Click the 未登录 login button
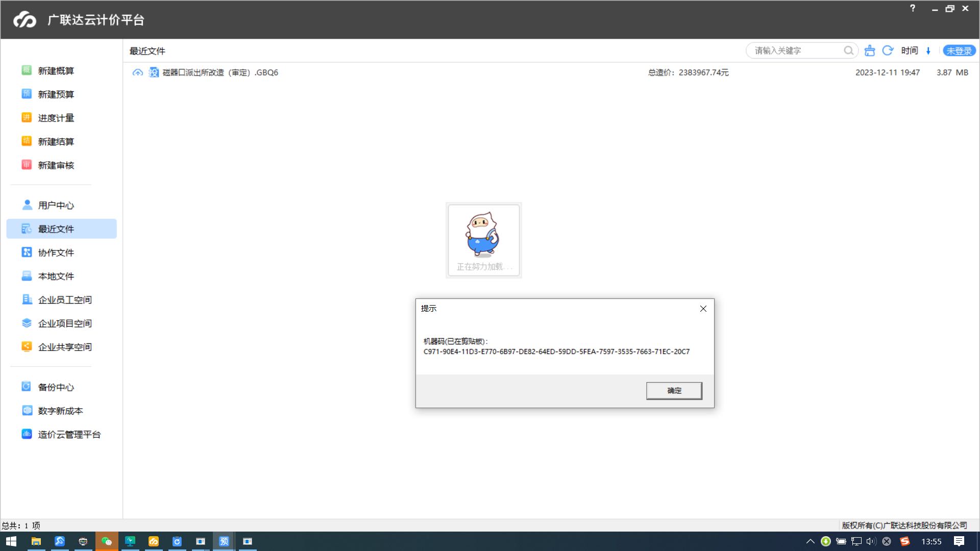 [x=959, y=51]
